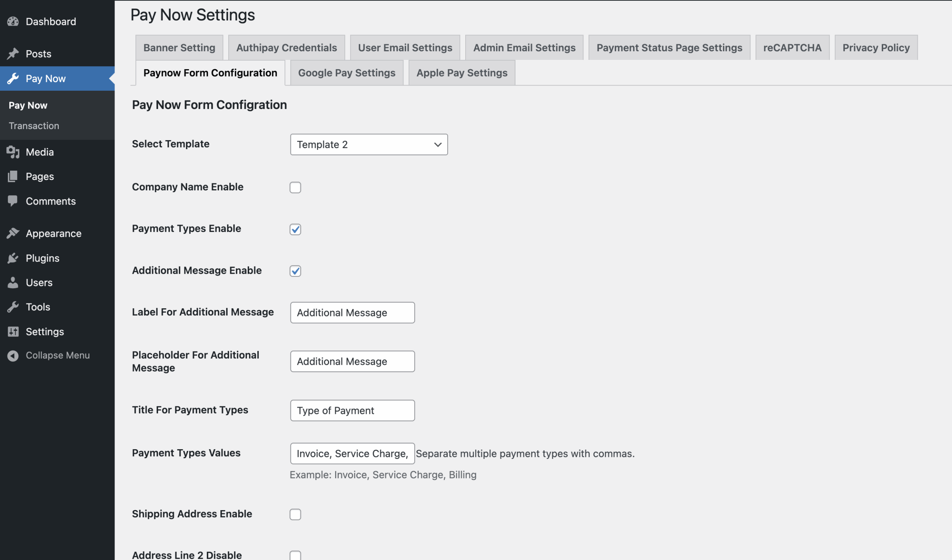Open the reCAPTCHA tab
Viewport: 952px width, 560px height.
(792, 48)
